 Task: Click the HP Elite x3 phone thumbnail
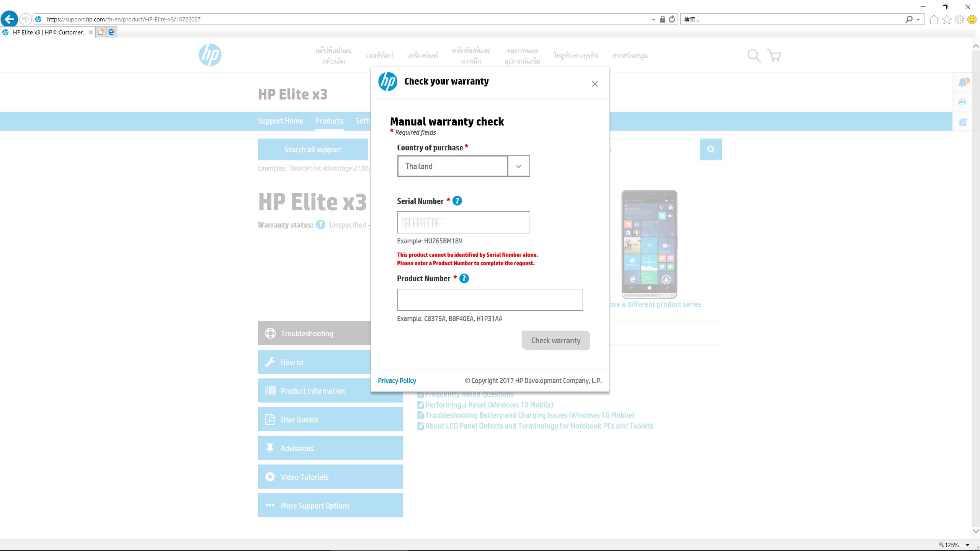point(650,244)
